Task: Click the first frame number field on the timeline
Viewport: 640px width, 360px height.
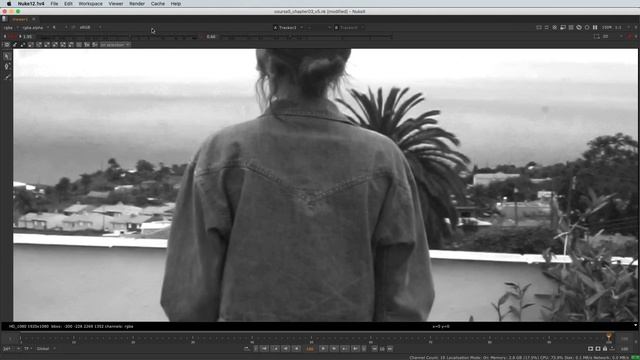Action: 10,339
